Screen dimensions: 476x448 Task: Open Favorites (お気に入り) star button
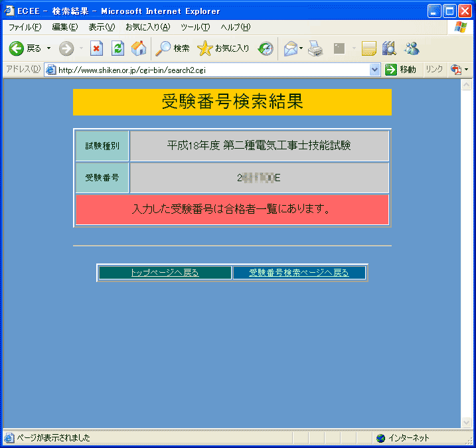coord(224,48)
